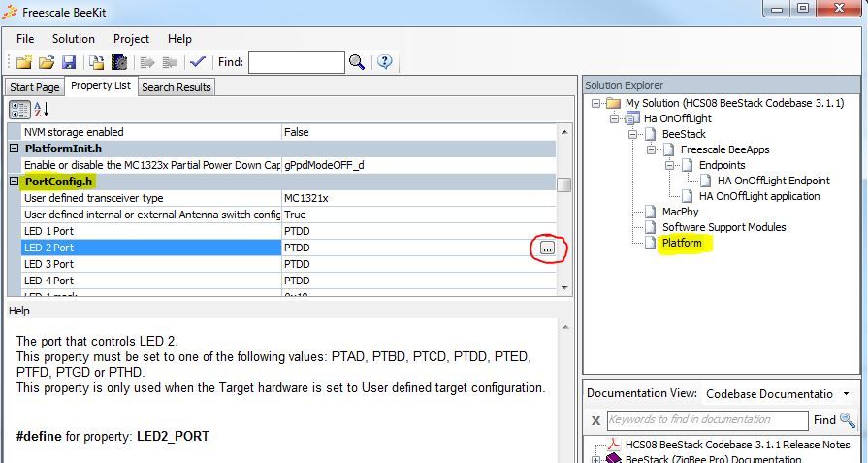Save the solution with the floppy disk icon
Screen dimensions: 868x463
69,62
